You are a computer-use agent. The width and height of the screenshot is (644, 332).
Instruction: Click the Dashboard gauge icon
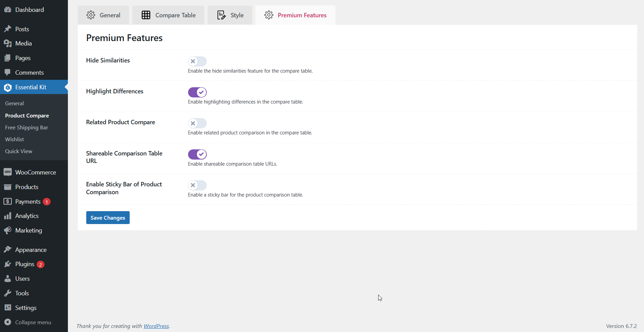point(7,10)
